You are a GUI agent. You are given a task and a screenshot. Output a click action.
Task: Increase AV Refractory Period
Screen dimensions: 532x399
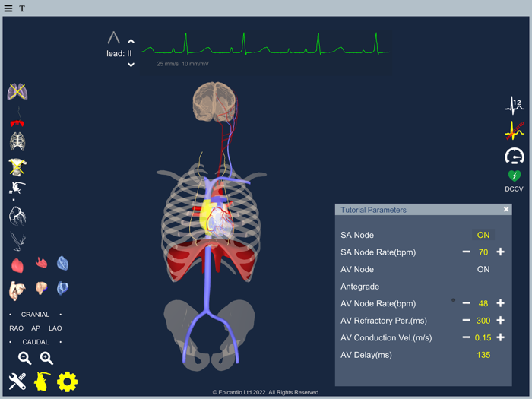(500, 320)
